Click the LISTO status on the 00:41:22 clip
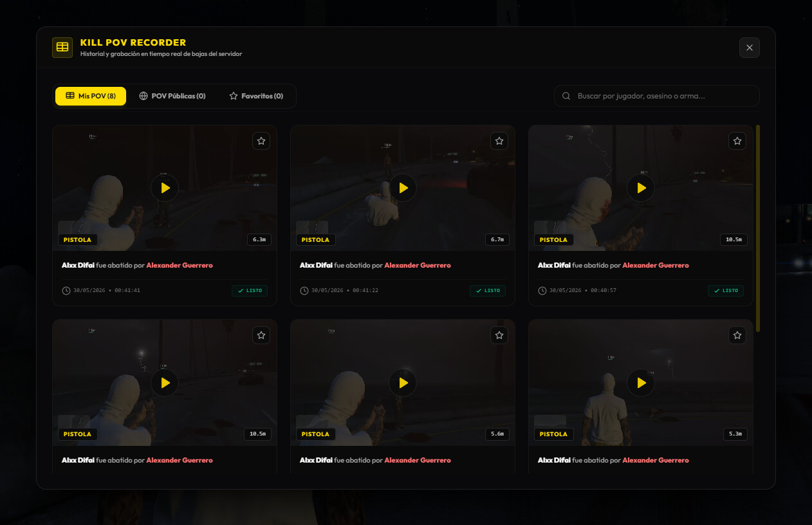The height and width of the screenshot is (525, 812). coord(488,291)
